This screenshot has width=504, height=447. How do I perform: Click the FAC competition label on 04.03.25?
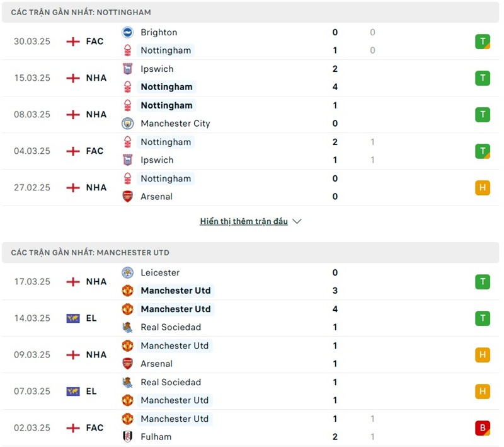[x=94, y=151]
